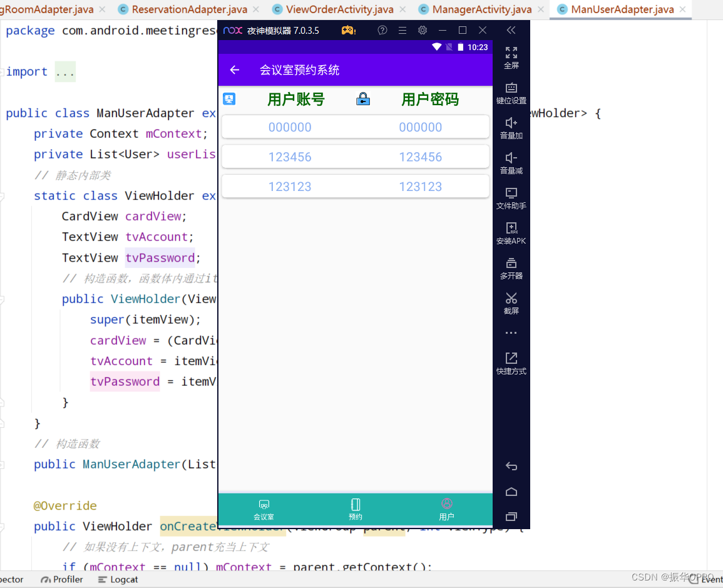Decrease volume with 音量减 icon
Image resolution: width=723 pixels, height=588 pixels.
click(511, 163)
